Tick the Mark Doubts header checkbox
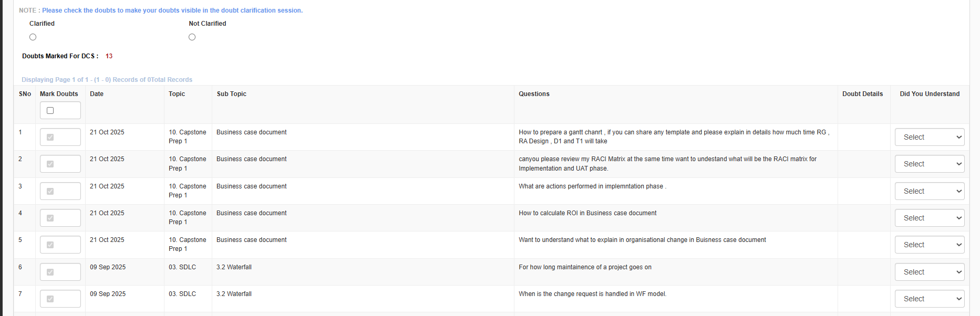 [x=50, y=111]
